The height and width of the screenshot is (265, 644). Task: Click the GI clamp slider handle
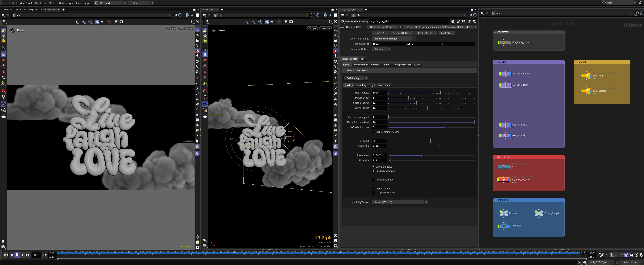tap(430, 141)
